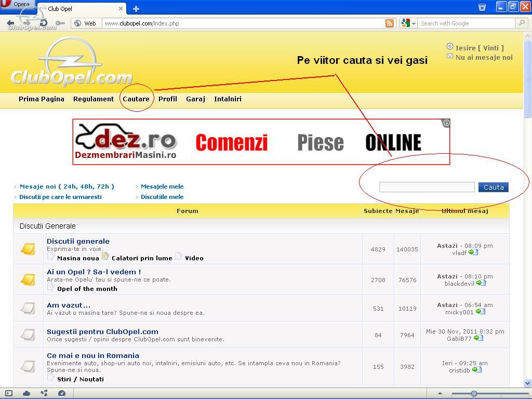
Task: Go forward with the browser forward arrow
Action: point(27,23)
